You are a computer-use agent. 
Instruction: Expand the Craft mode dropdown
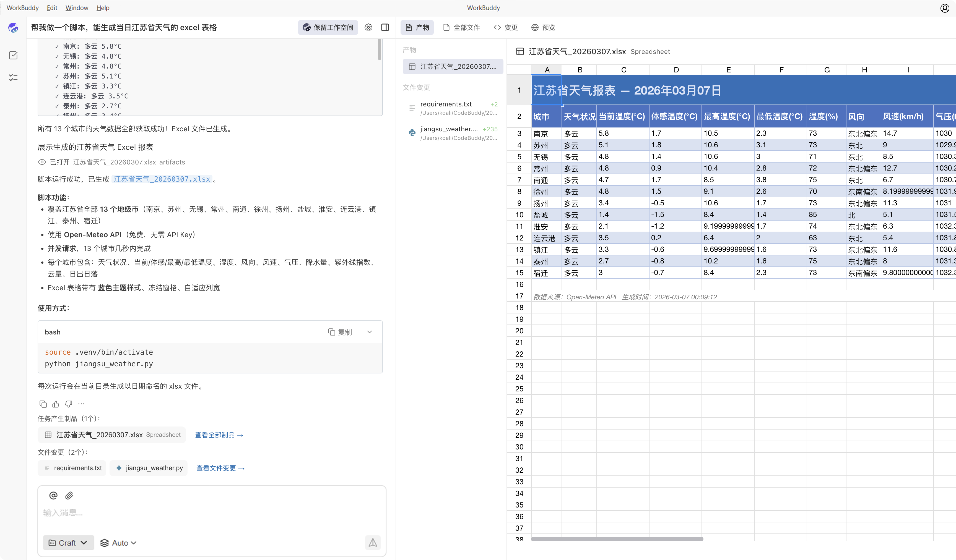click(68, 543)
